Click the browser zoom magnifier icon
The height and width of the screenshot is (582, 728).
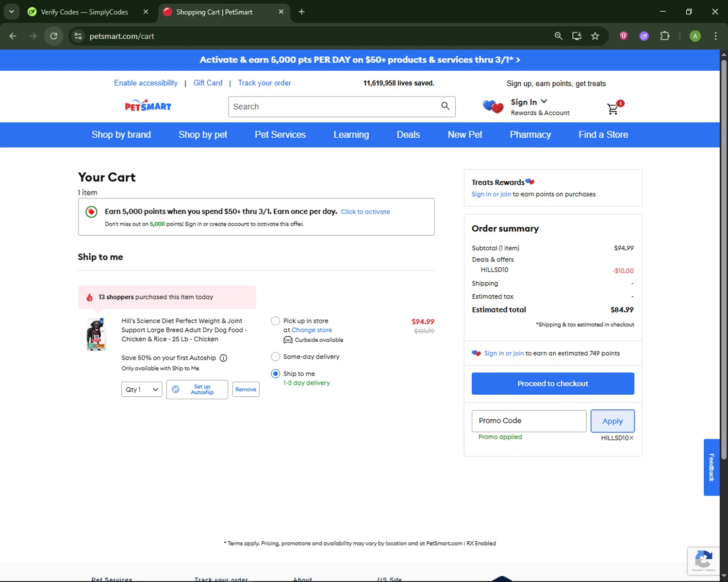tap(559, 36)
